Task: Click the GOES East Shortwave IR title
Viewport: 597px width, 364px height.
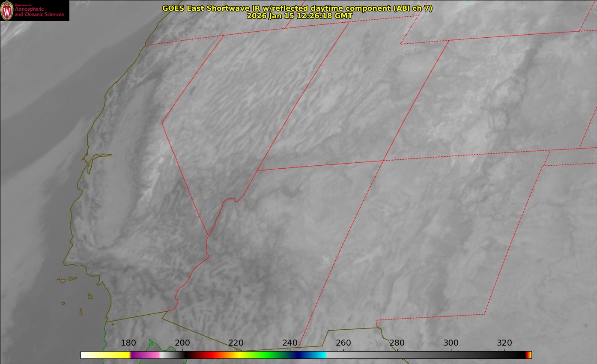Action: [297, 8]
